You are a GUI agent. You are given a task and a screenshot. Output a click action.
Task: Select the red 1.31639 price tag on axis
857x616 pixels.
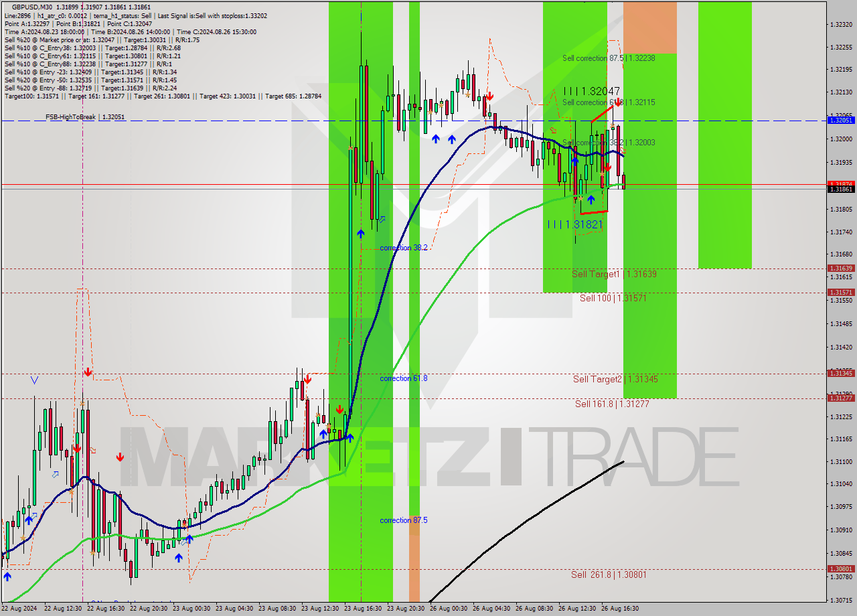pos(841,268)
